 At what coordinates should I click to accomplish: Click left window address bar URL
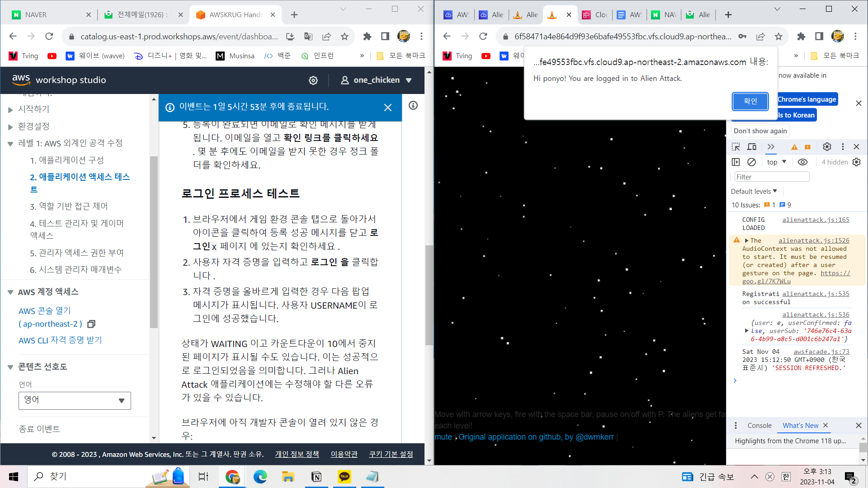pos(179,36)
